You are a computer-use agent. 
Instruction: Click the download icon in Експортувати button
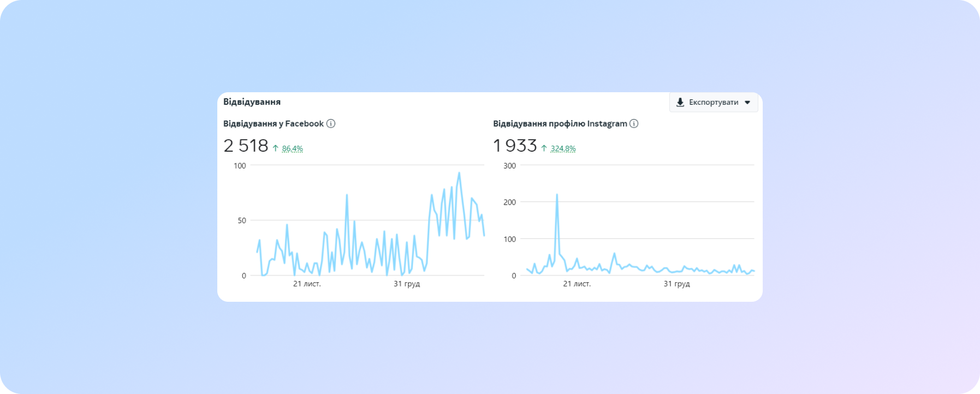click(x=680, y=102)
